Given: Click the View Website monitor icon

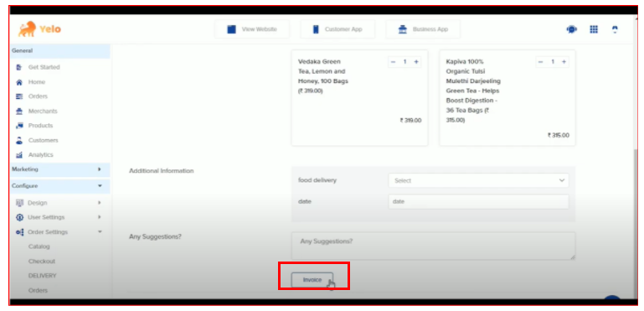Looking at the screenshot, I should (x=232, y=29).
